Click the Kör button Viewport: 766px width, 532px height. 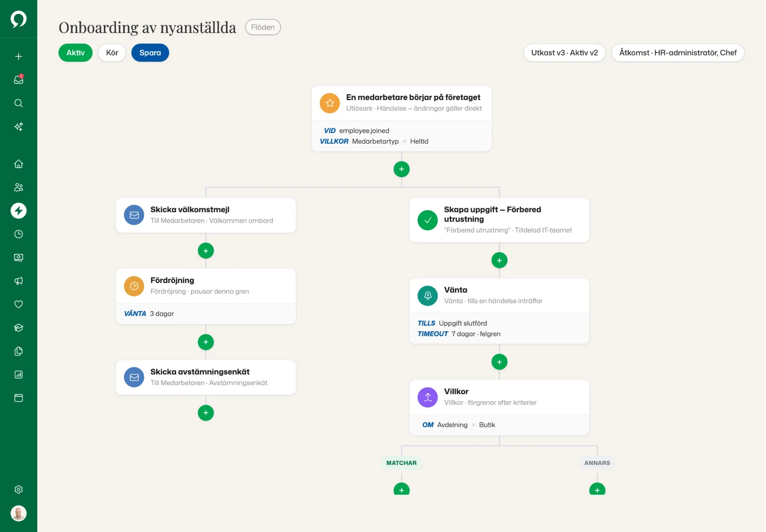[112, 53]
